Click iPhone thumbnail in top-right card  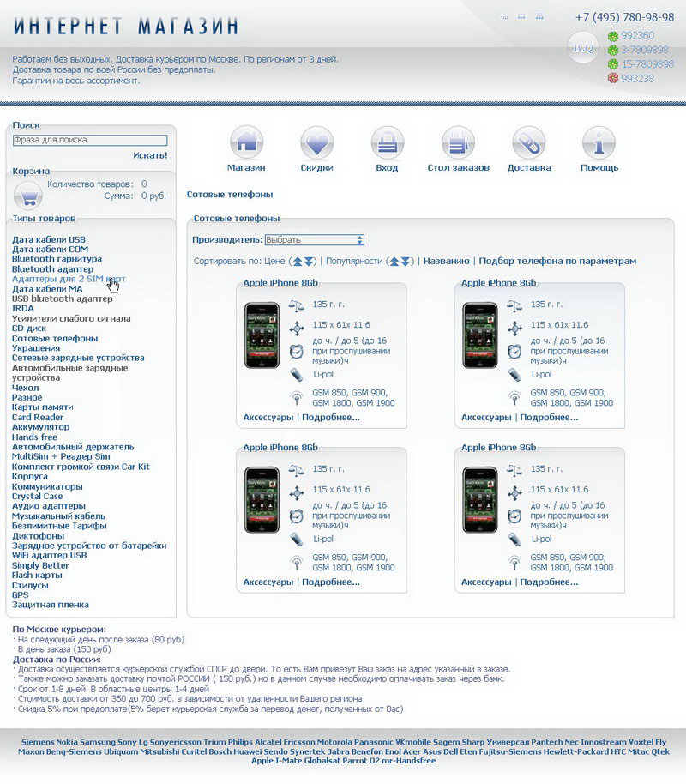(x=480, y=335)
